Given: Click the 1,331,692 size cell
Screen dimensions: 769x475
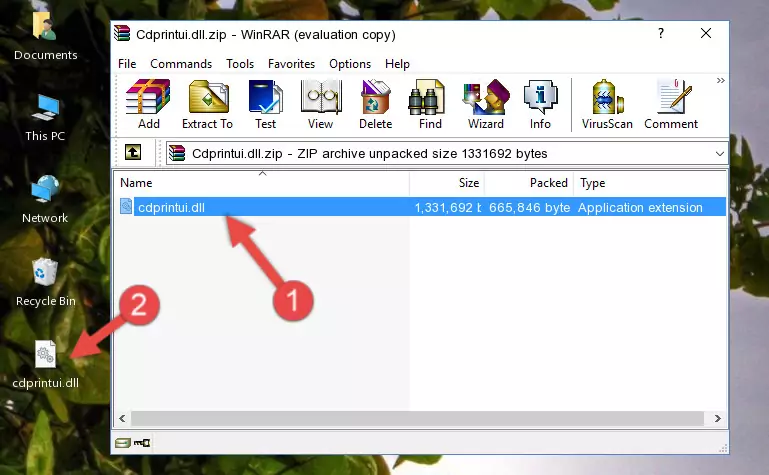Looking at the screenshot, I should pyautogui.click(x=447, y=208).
